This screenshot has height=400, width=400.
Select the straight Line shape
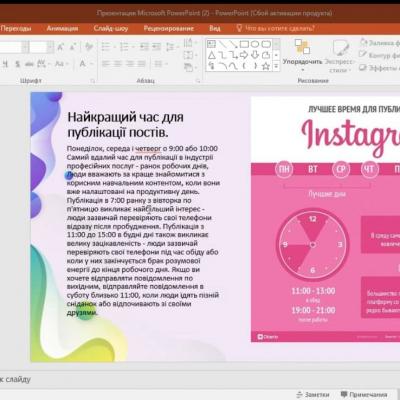(222, 44)
